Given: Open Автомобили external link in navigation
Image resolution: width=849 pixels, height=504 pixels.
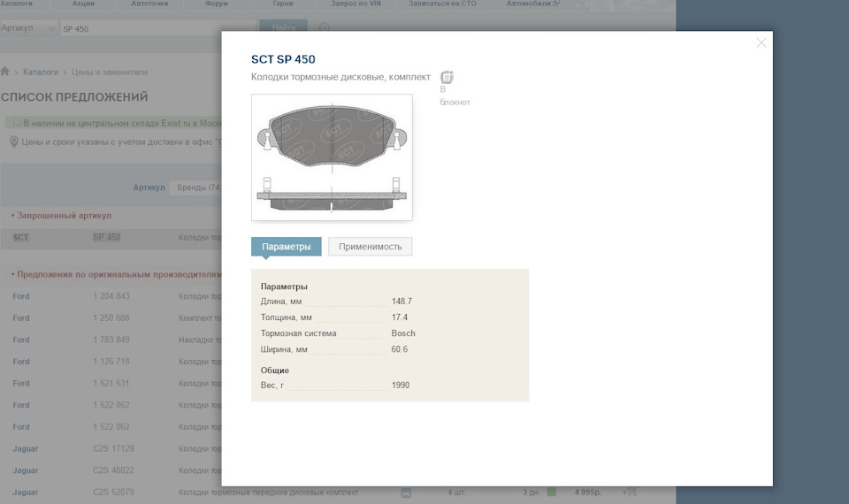Looking at the screenshot, I should pyautogui.click(x=532, y=4).
